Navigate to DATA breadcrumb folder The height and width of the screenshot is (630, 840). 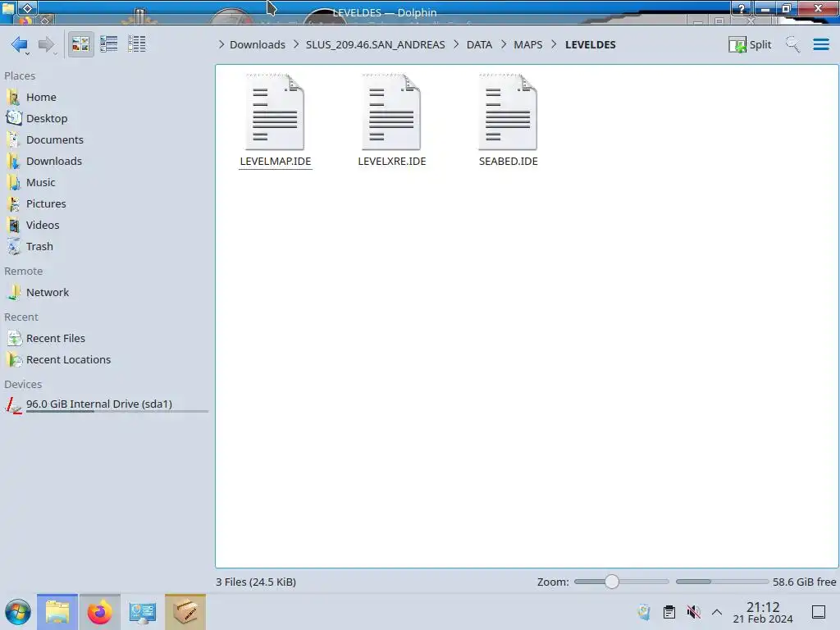479,44
